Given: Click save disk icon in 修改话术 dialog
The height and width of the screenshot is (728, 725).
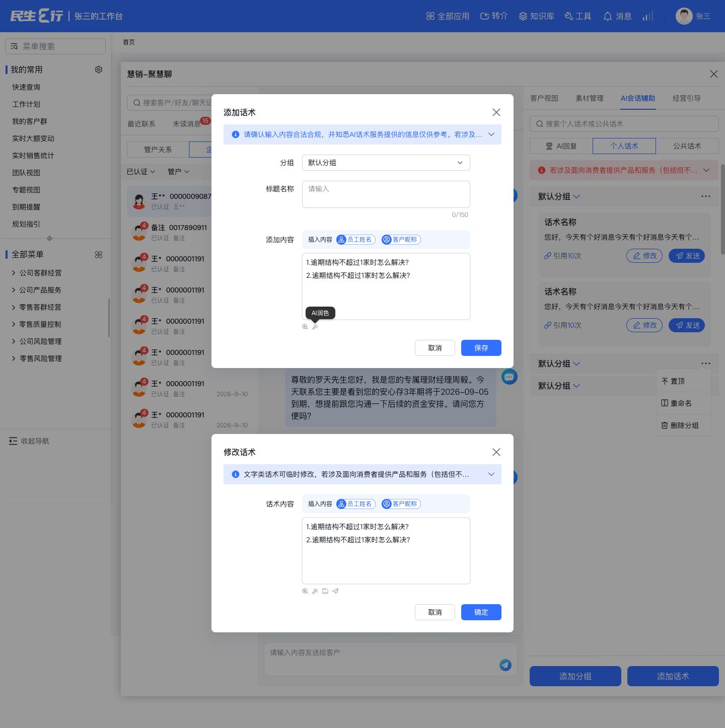Looking at the screenshot, I should (x=325, y=591).
